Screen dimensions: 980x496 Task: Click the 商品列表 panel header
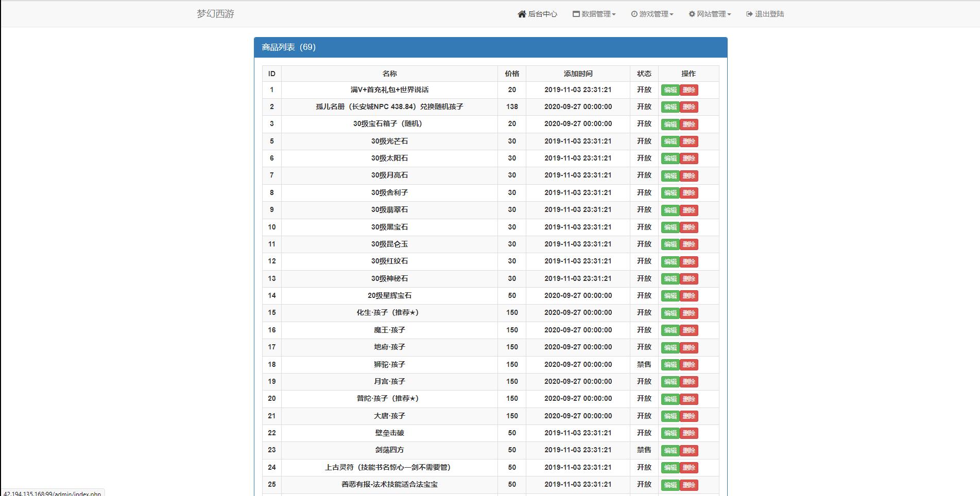pyautogui.click(x=287, y=46)
